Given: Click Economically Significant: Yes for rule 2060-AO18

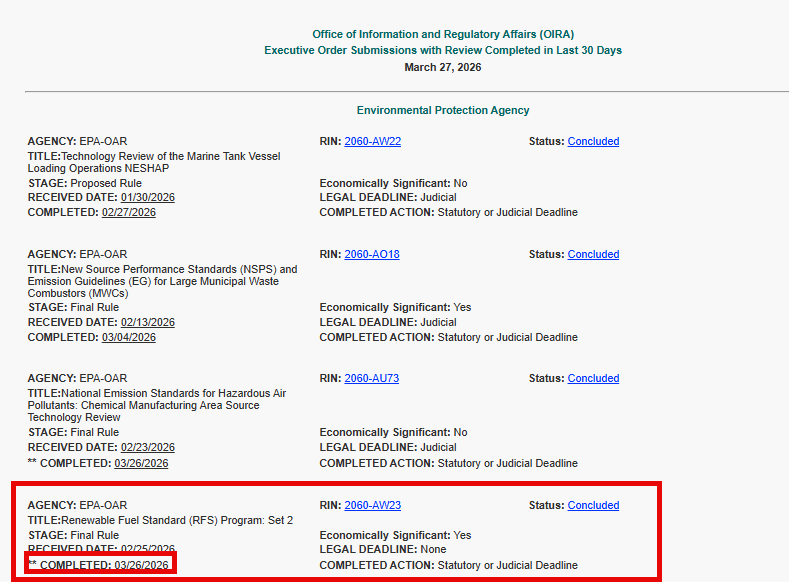Looking at the screenshot, I should [x=396, y=307].
